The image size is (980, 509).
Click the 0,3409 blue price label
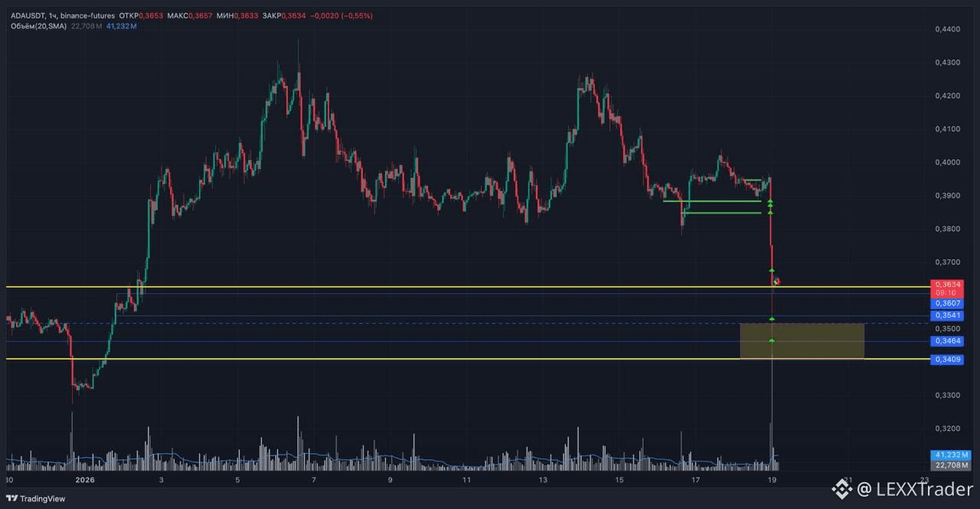[946, 359]
